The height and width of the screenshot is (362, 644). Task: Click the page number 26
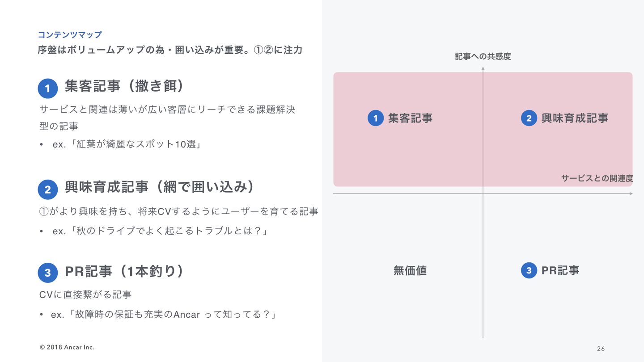pyautogui.click(x=601, y=349)
